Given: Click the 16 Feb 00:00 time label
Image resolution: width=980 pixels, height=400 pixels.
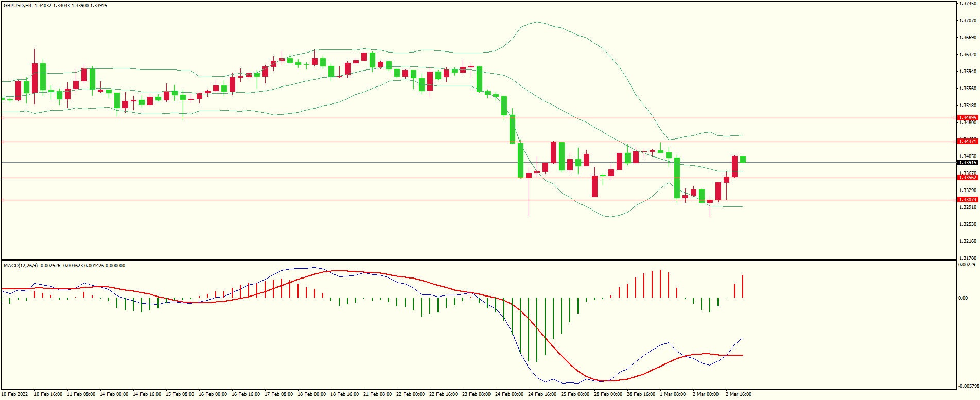Looking at the screenshot, I should [213, 394].
